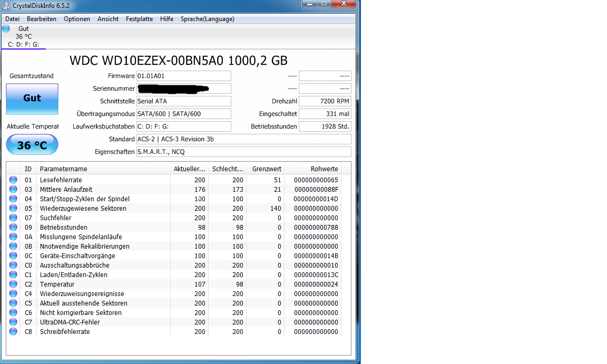Open the Optionen menu
Screen dimensions: 607x364
click(x=76, y=19)
